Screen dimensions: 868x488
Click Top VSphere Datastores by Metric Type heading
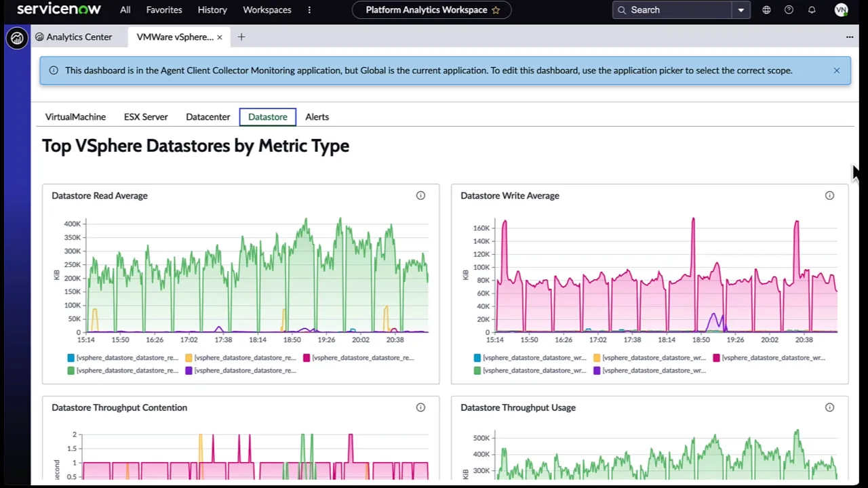195,146
